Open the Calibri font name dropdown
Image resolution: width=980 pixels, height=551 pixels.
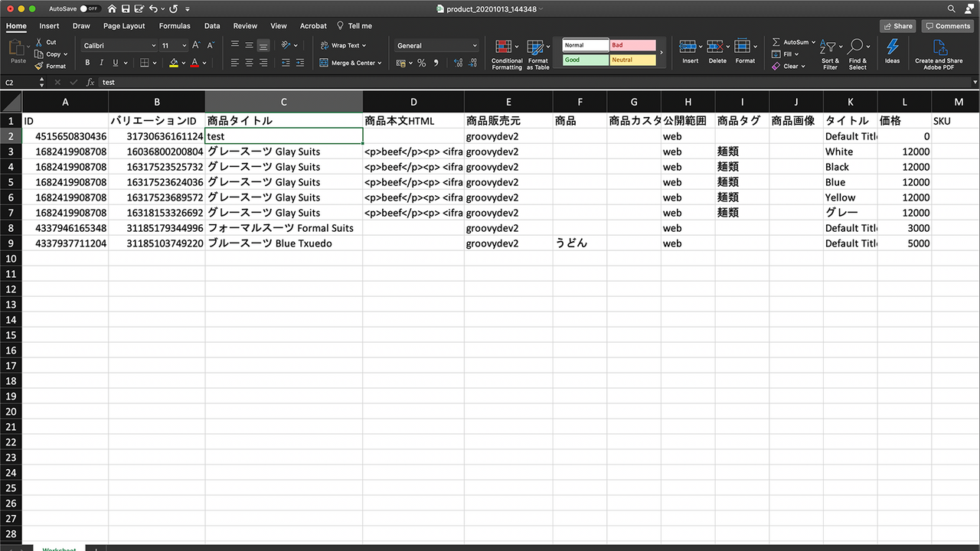pos(118,46)
